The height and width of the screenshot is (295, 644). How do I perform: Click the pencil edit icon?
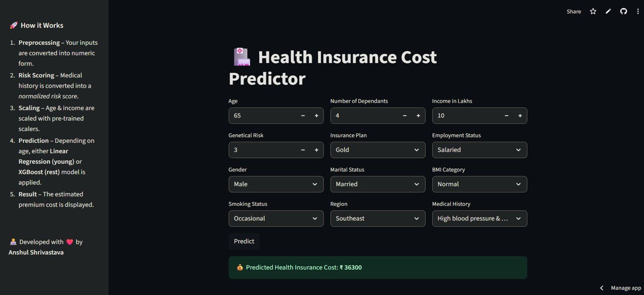click(x=608, y=12)
